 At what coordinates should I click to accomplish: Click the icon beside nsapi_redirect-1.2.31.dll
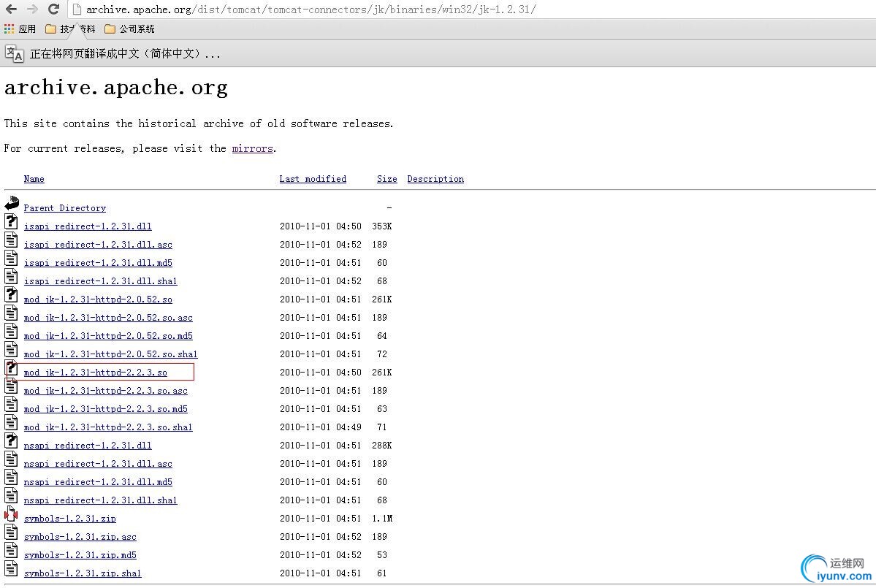(x=11, y=441)
